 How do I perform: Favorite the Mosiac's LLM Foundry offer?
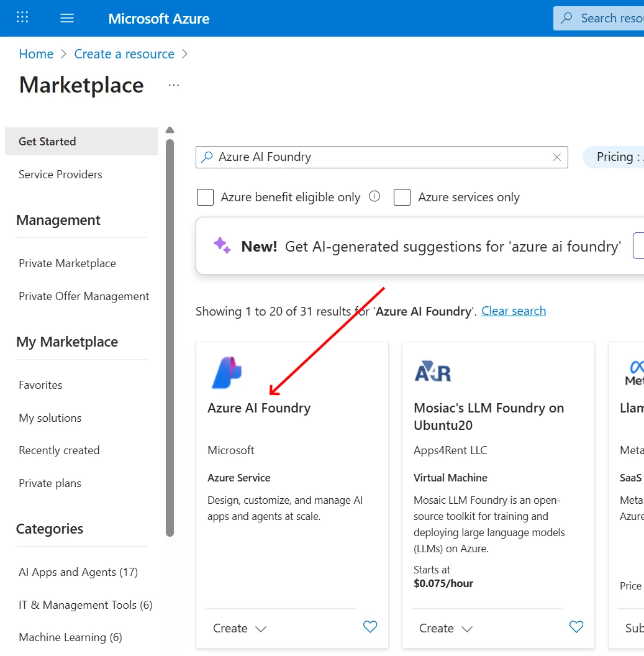pyautogui.click(x=576, y=627)
